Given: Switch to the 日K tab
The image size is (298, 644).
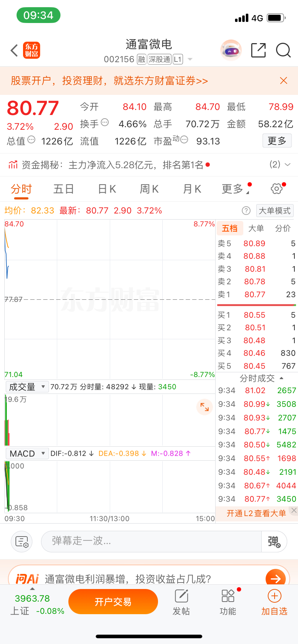Looking at the screenshot, I should 107,189.
